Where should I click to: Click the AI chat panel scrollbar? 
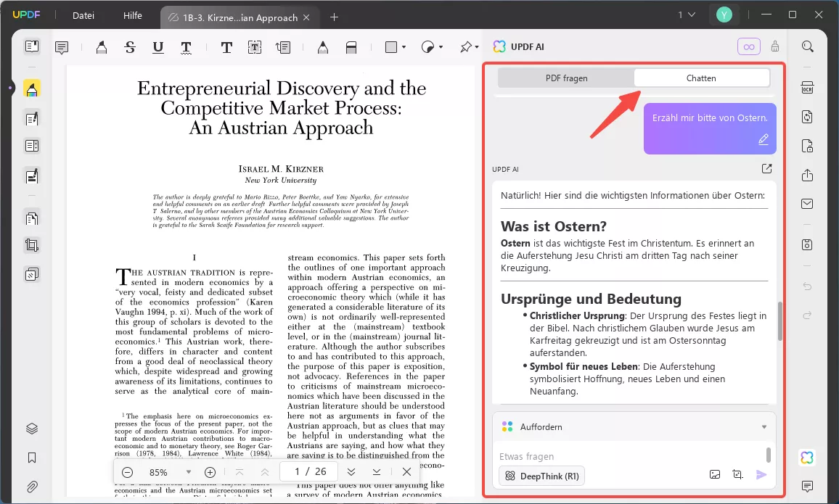(x=780, y=321)
